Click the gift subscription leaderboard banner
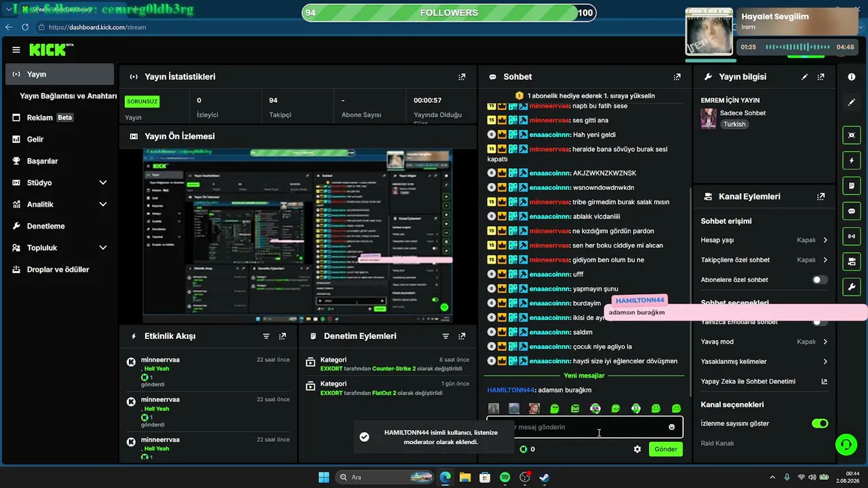868x488 pixels. click(x=585, y=96)
